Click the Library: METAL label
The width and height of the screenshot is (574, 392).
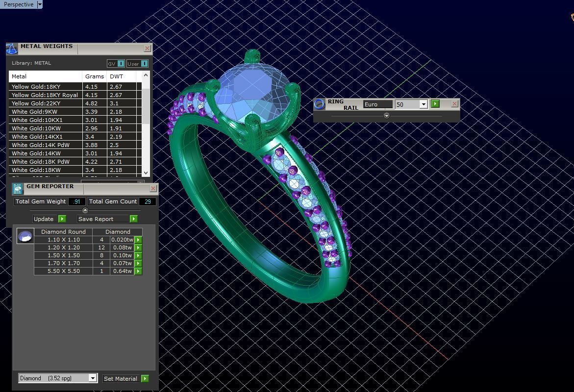(31, 63)
